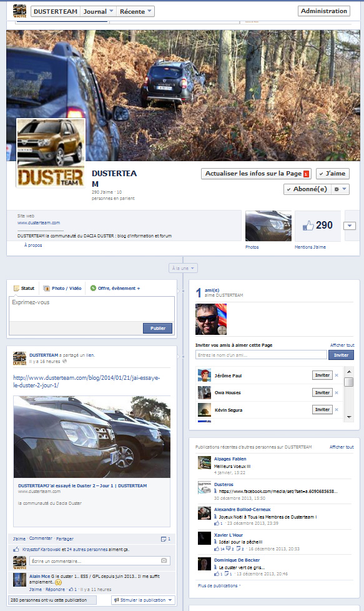Image resolution: width=364 pixels, height=611 pixels.
Task: Click Dusteros avatar icon
Action: click(204, 487)
